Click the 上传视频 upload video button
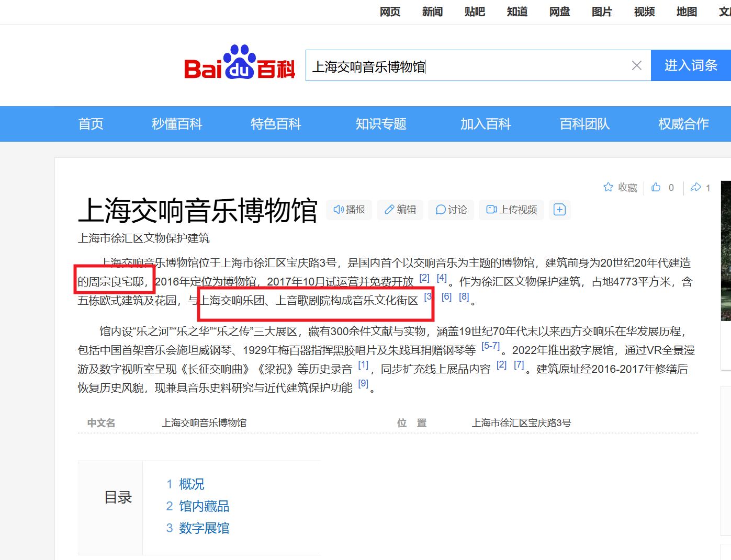This screenshot has width=731, height=560. (511, 210)
